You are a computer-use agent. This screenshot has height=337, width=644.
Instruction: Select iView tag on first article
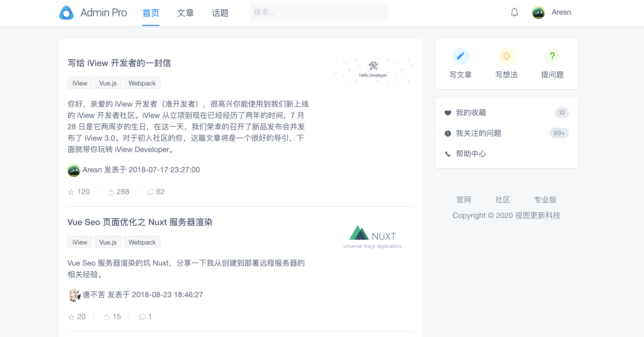click(80, 83)
